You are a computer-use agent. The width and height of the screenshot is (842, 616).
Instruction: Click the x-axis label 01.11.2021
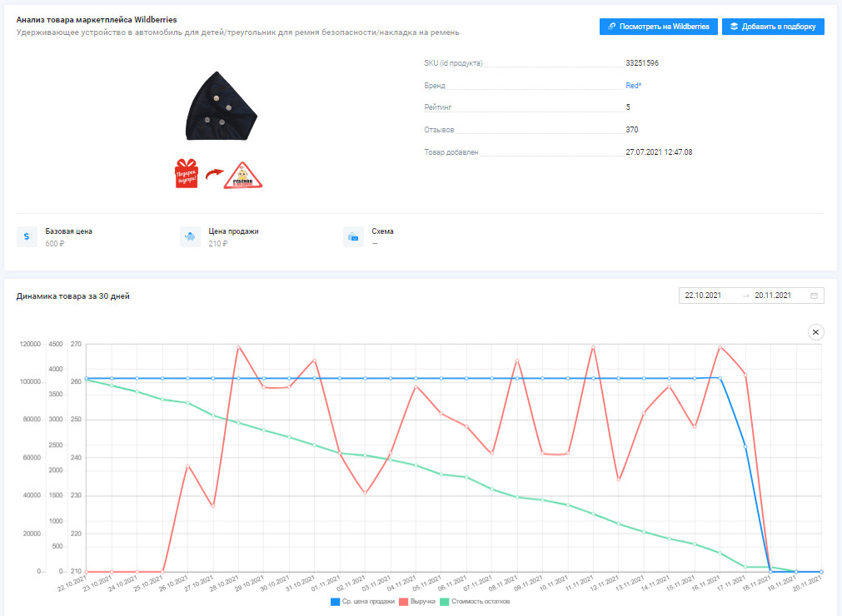click(326, 584)
